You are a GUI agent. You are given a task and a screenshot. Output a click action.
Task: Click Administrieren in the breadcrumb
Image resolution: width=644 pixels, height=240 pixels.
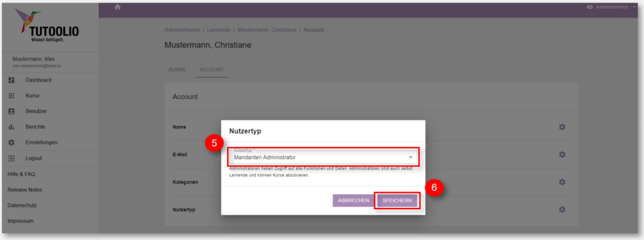click(x=182, y=30)
